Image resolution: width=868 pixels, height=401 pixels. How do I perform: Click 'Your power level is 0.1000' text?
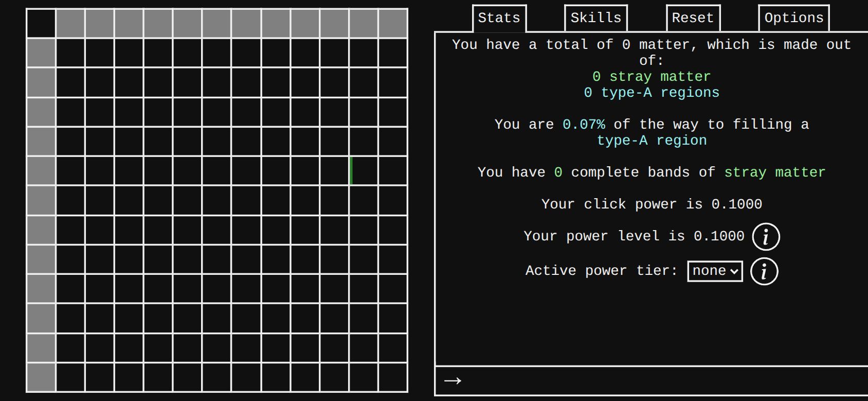click(634, 236)
